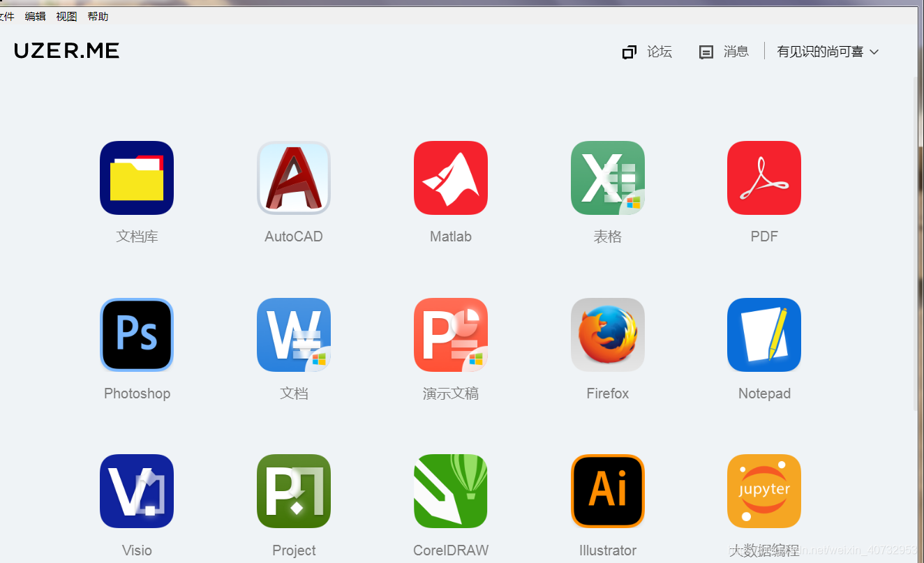924x563 pixels.
Task: Click the Project label text
Action: point(294,550)
